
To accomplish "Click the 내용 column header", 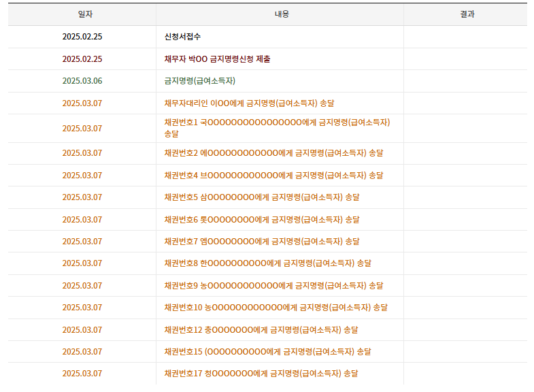I will pos(282,14).
